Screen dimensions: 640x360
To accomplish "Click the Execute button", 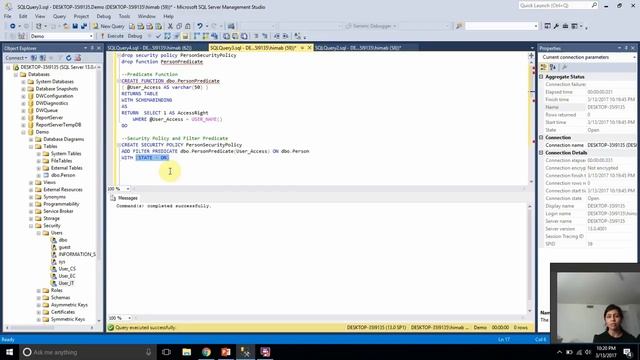I will tap(111, 36).
